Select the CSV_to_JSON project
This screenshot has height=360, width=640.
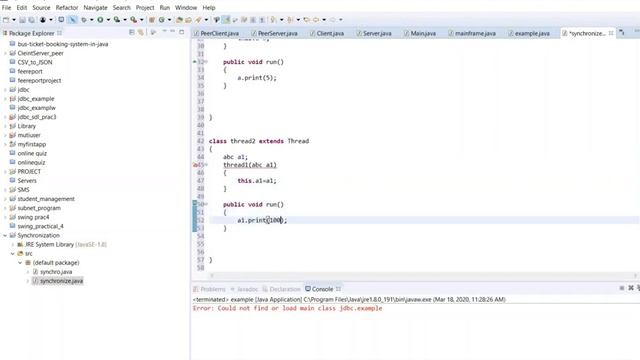[35, 62]
